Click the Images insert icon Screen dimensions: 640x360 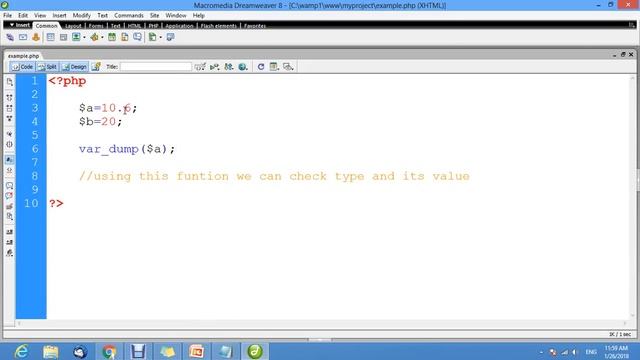pos(76,38)
